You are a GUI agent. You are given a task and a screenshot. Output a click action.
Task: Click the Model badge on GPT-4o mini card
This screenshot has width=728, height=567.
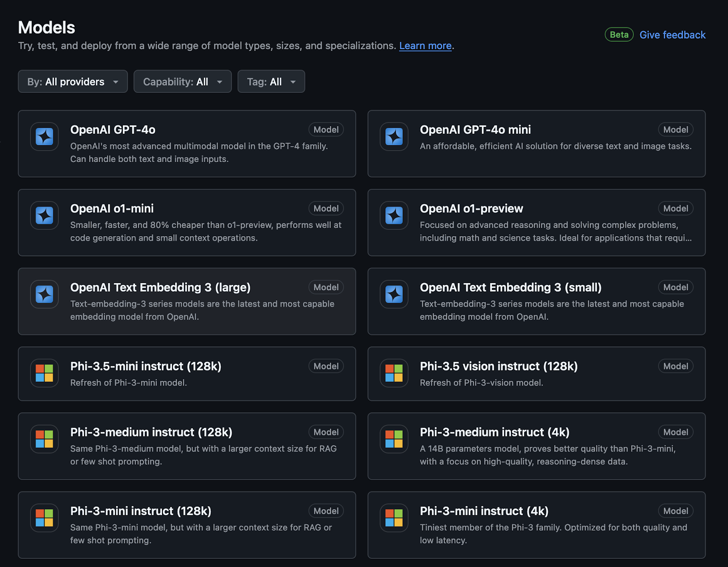pyautogui.click(x=676, y=130)
